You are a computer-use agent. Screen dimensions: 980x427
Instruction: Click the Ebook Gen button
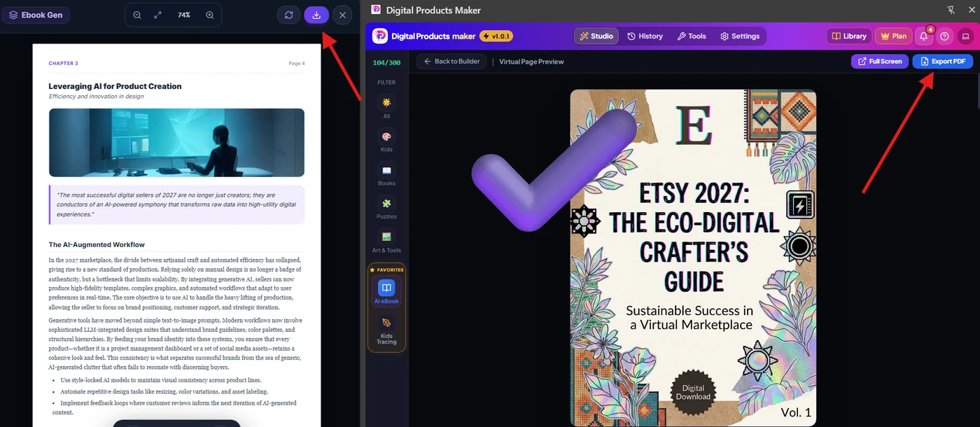click(x=35, y=15)
